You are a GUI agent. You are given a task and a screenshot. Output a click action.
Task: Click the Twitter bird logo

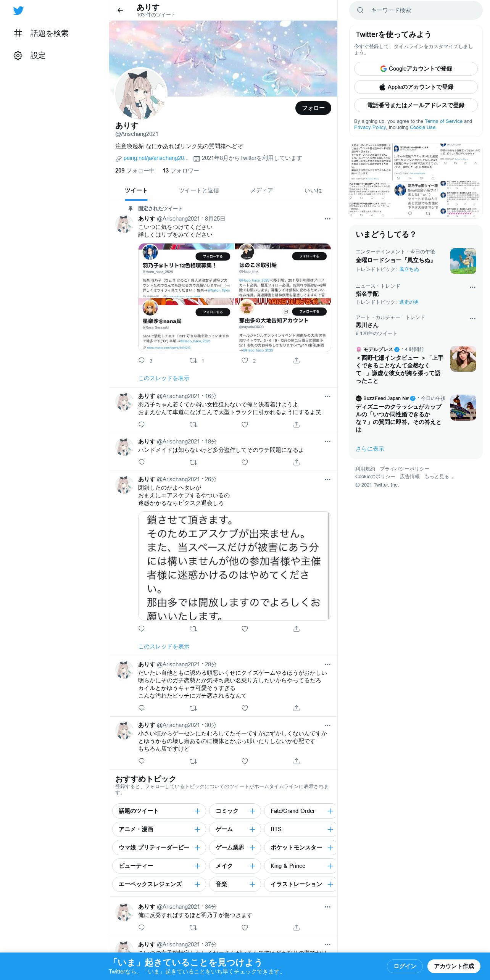[18, 11]
